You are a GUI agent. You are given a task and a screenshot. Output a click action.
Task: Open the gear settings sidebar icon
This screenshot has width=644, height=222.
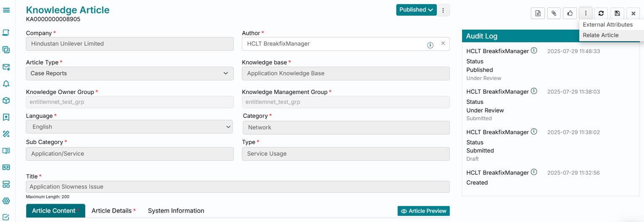[x=6, y=201]
